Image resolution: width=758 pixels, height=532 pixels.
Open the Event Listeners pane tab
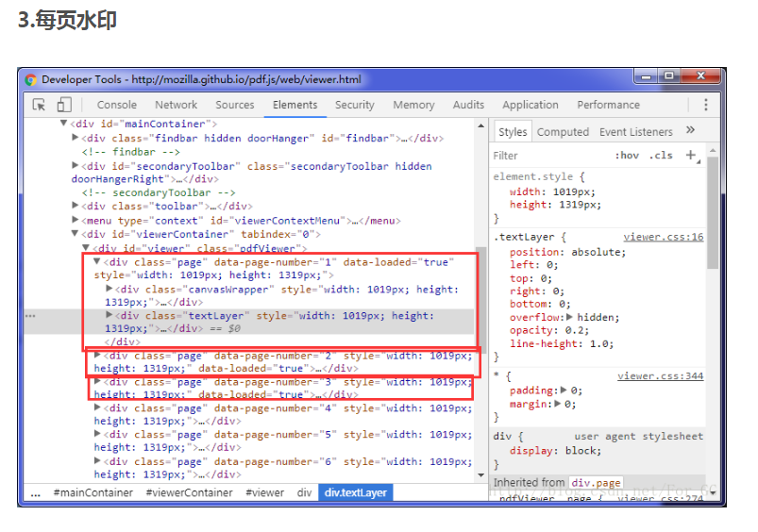635,132
